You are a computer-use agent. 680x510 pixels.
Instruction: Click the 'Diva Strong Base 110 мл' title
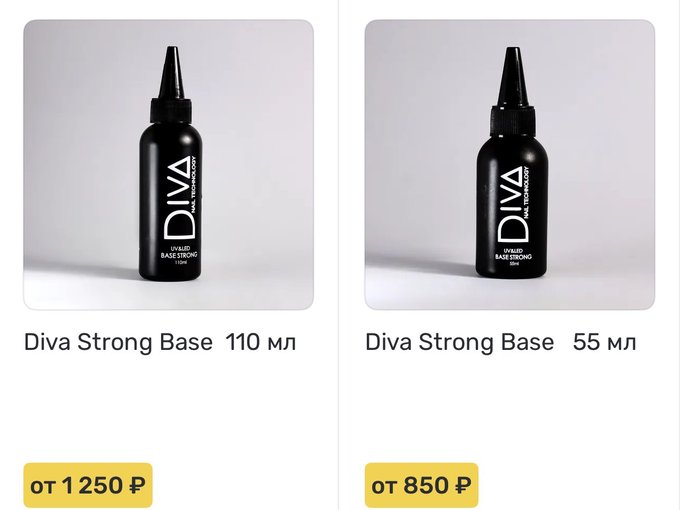coord(160,342)
